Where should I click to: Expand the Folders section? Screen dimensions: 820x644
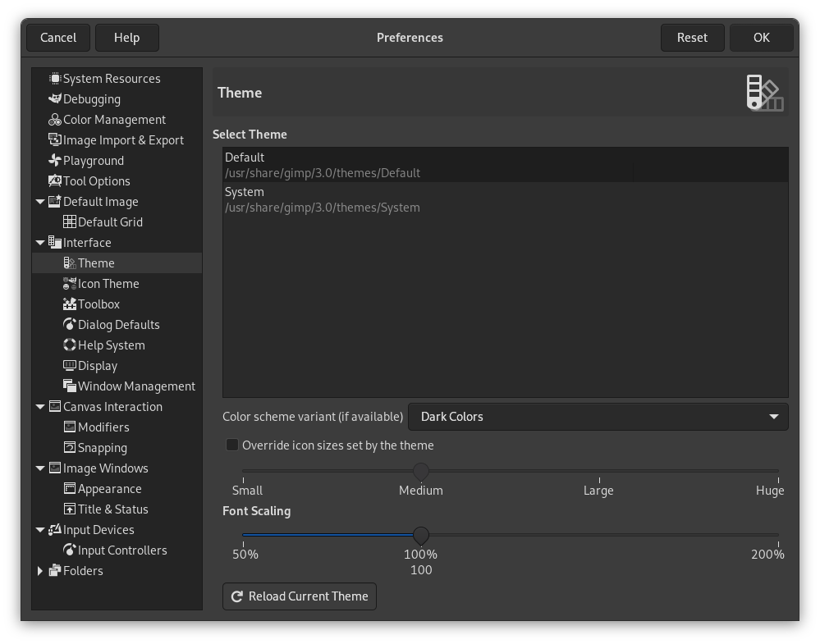40,570
